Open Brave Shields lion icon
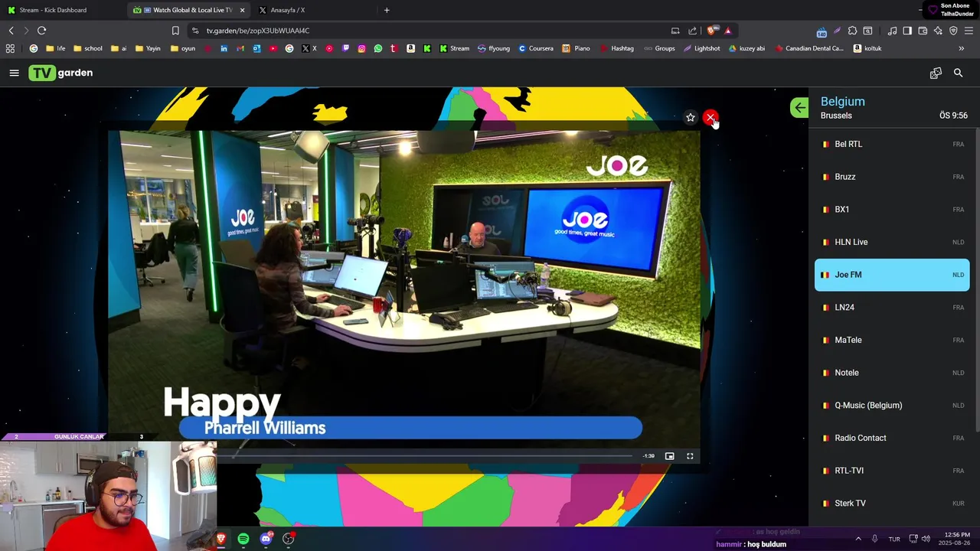 [x=711, y=31]
